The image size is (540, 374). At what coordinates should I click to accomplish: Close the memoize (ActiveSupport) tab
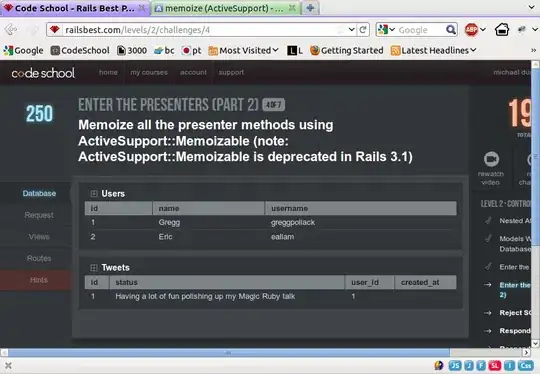point(292,8)
